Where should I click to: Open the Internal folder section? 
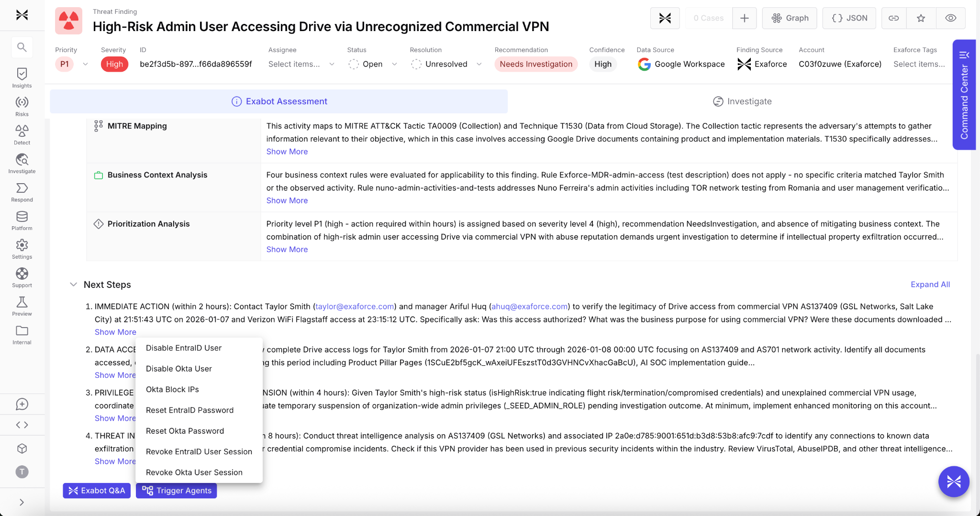pos(22,335)
